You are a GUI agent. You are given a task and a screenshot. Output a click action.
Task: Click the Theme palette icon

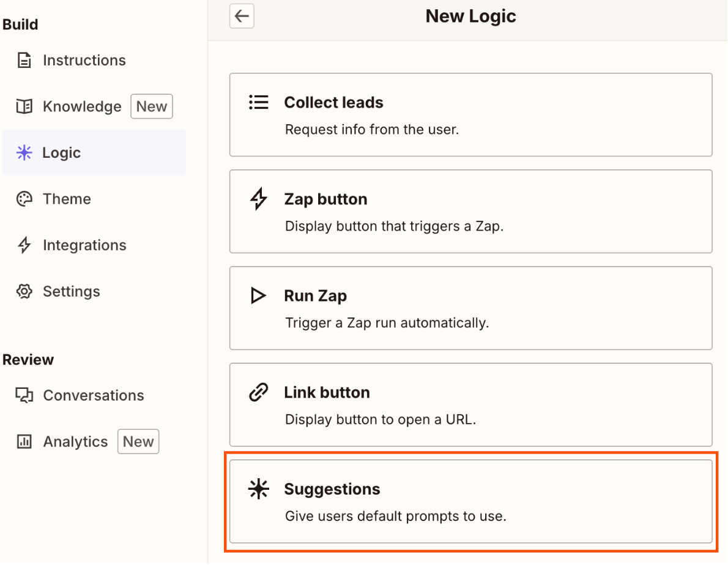click(24, 199)
